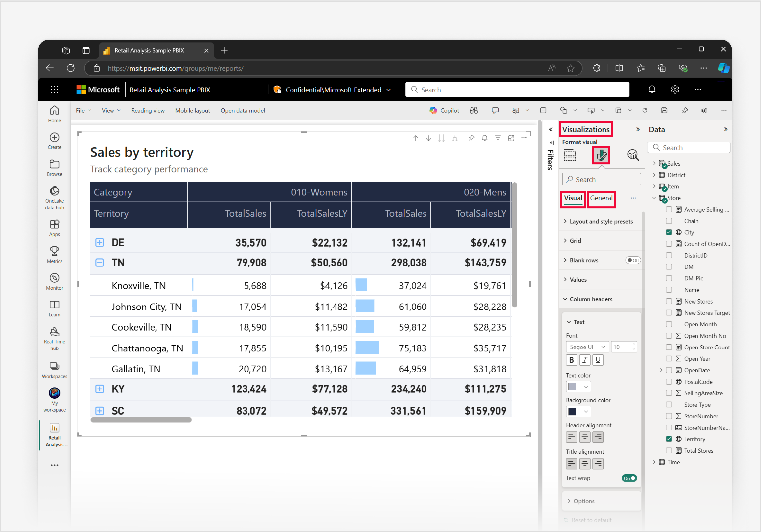Screen dimensions: 761x532
Task: Set an alert with the bell icon
Action: [x=485, y=138]
